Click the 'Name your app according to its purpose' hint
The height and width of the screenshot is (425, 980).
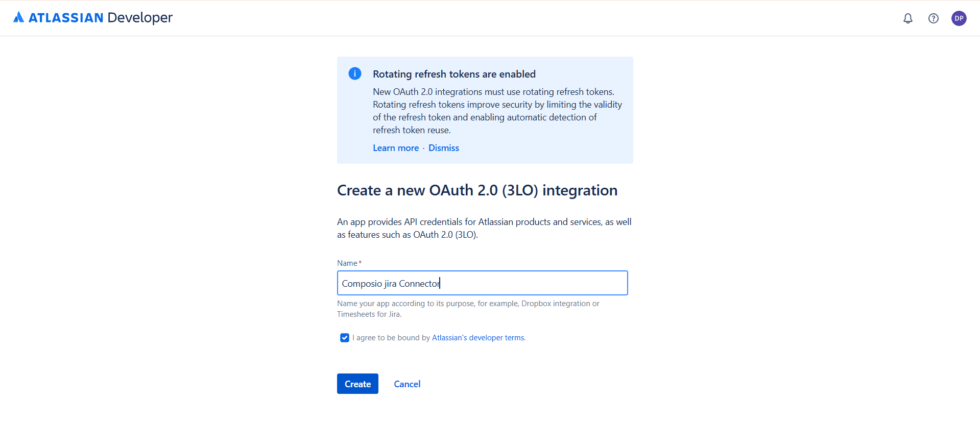pos(468,309)
